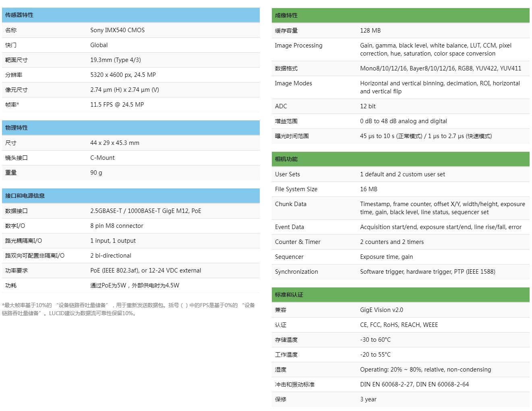Click the 标准和认证 section header
532x411 pixels.
tap(289, 295)
